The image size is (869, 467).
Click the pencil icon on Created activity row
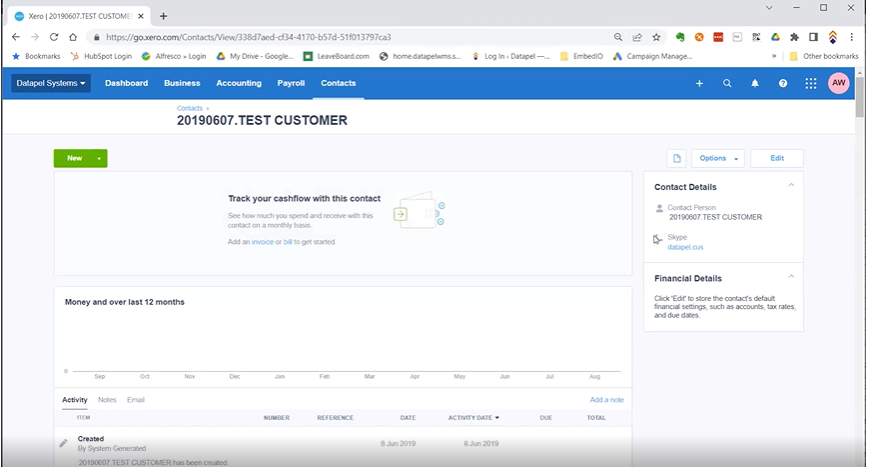click(x=63, y=443)
